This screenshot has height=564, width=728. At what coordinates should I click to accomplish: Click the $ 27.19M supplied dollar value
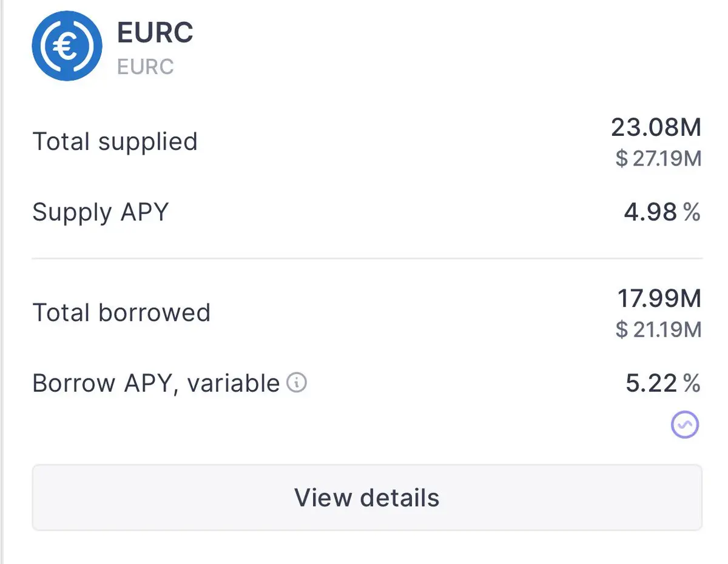(658, 158)
